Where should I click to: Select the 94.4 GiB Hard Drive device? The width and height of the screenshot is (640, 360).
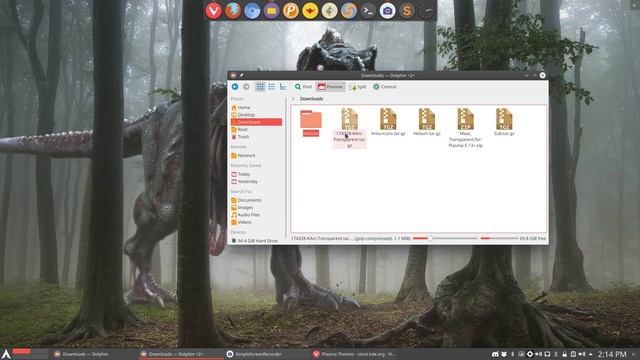click(x=256, y=241)
